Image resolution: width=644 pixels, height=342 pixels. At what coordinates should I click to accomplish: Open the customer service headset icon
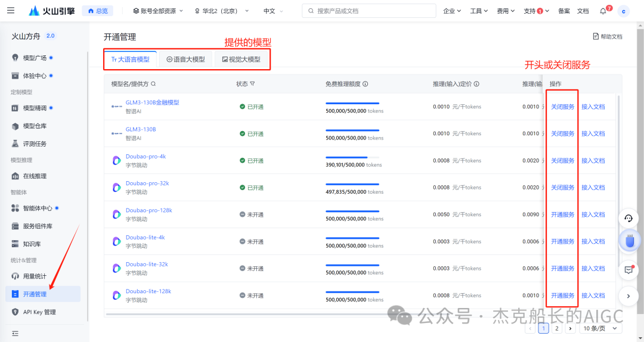coord(628,218)
